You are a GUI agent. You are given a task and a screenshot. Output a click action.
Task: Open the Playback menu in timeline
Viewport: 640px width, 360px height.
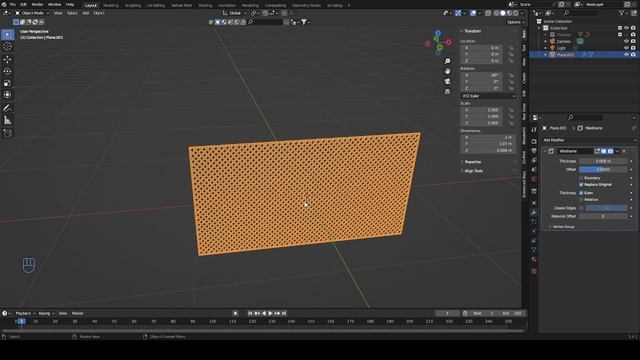(24, 313)
